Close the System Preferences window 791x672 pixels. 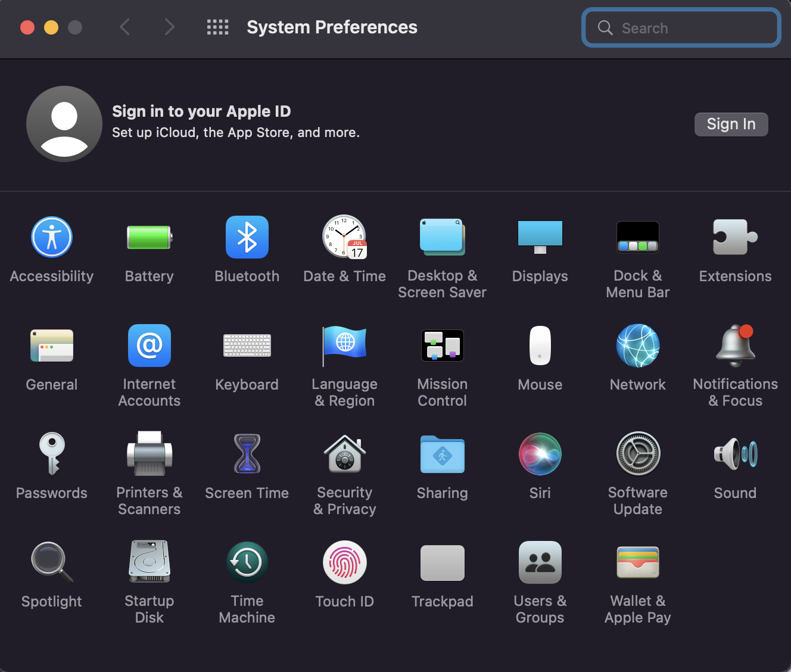27,27
